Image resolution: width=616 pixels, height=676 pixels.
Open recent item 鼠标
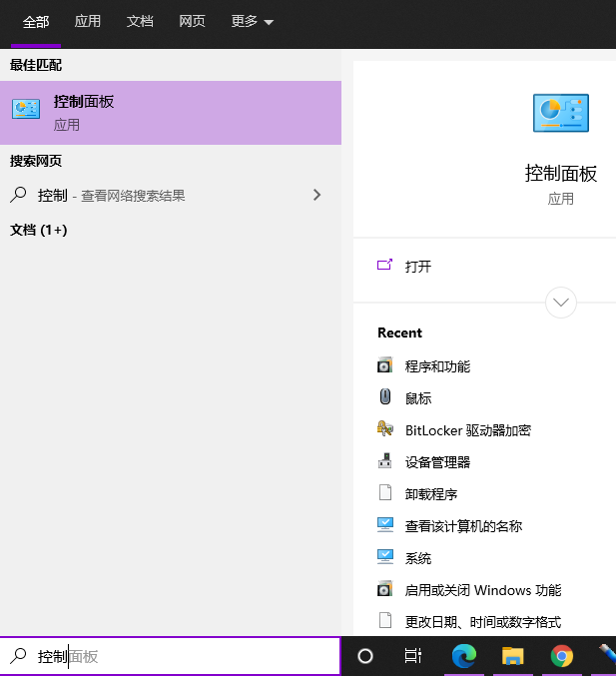coord(418,398)
